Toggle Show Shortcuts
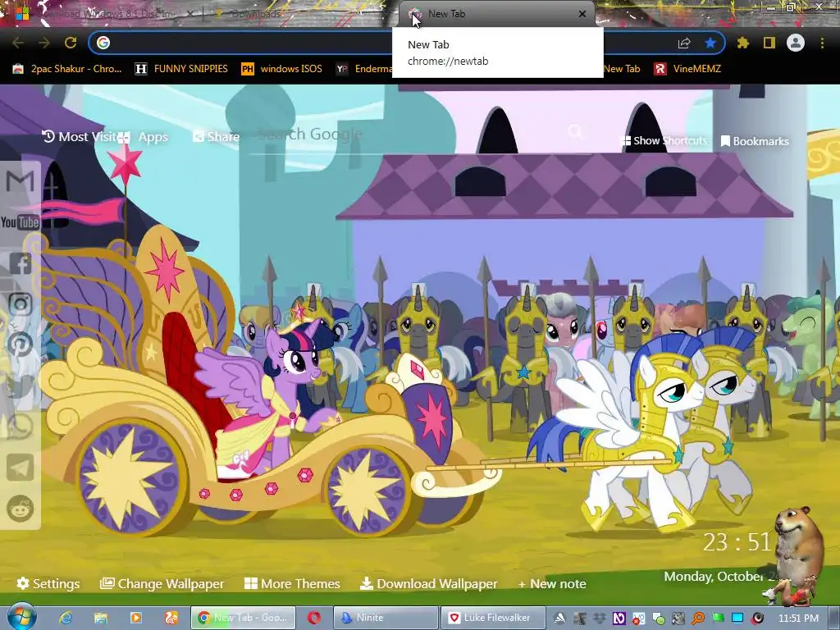Viewport: 840px width, 630px height. point(663,141)
